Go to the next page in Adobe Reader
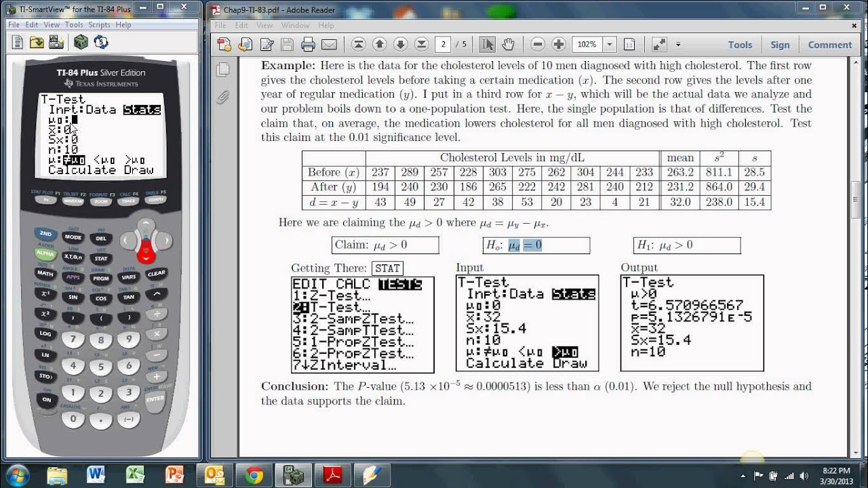868x488 pixels. pyautogui.click(x=401, y=45)
